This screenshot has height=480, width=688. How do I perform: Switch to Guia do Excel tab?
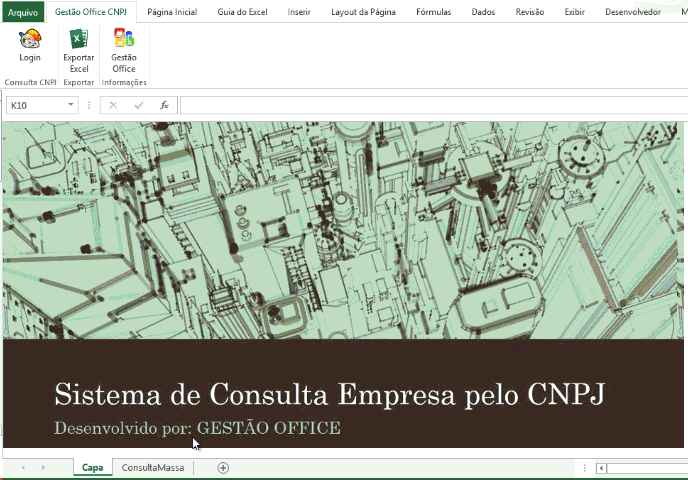click(x=242, y=12)
